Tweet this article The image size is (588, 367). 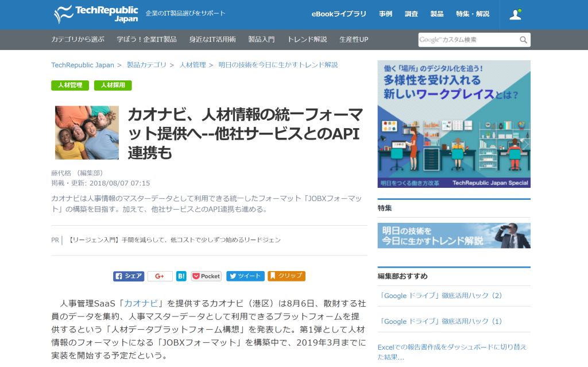pos(245,276)
